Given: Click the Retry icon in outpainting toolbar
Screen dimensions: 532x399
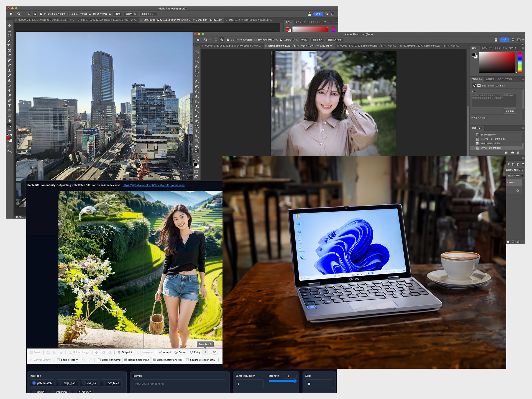Looking at the screenshot, I should (191, 352).
